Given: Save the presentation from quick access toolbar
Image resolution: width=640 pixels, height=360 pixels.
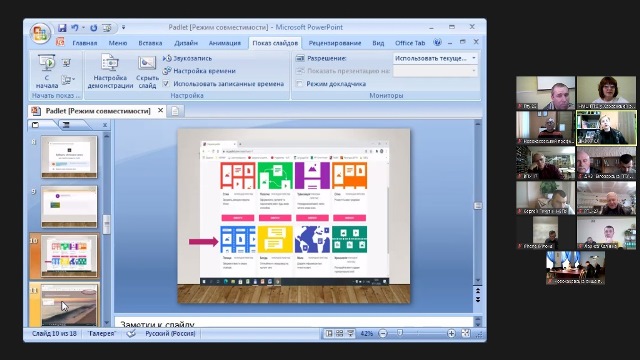Looking at the screenshot, I should (x=62, y=28).
